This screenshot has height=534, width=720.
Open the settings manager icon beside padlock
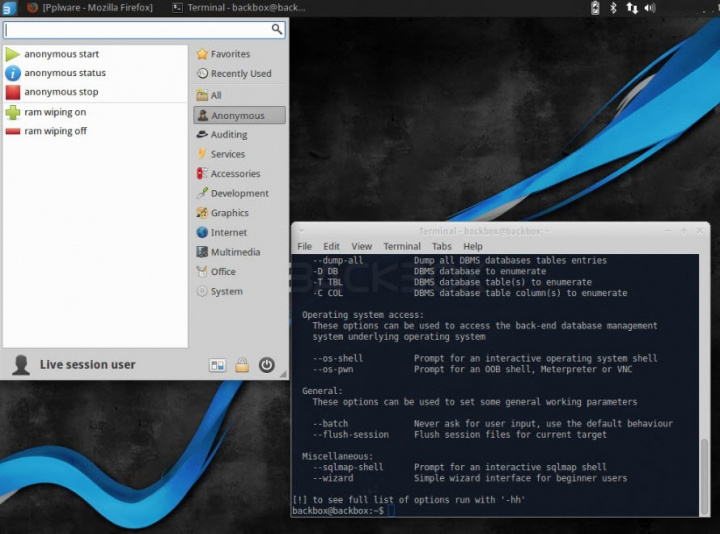click(217, 366)
